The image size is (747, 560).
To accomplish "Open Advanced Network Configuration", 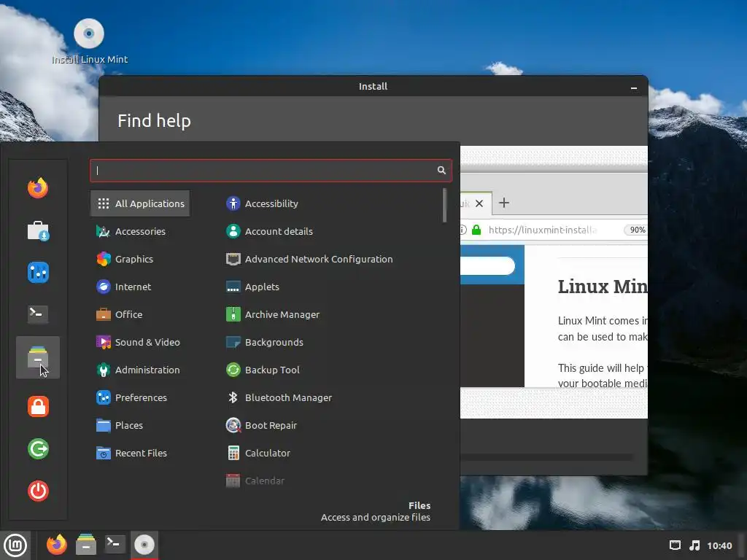I will point(309,259).
